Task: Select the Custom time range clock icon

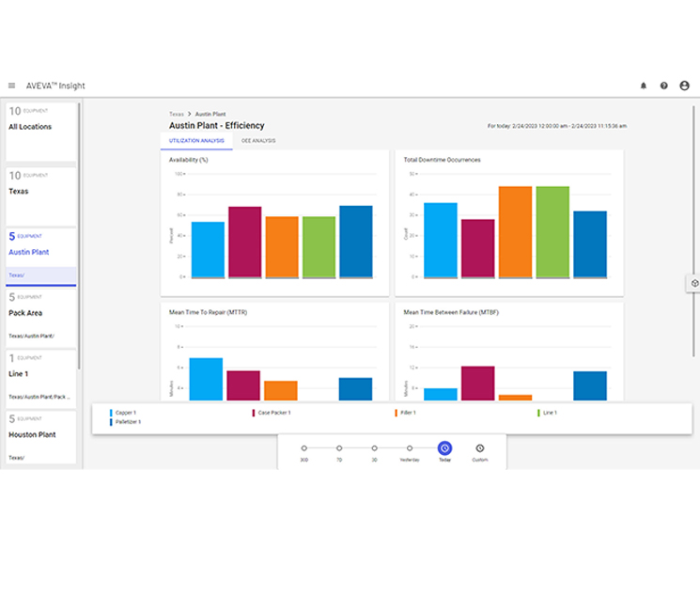Action: pos(480,448)
